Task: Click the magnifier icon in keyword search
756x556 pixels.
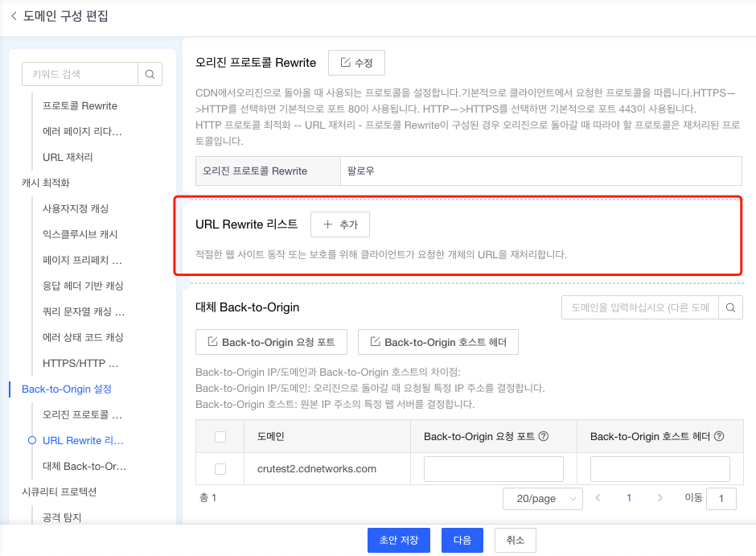Action: (x=150, y=74)
